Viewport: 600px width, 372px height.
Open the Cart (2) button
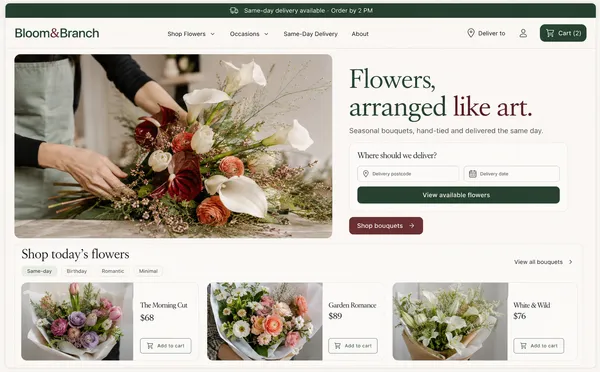point(563,33)
